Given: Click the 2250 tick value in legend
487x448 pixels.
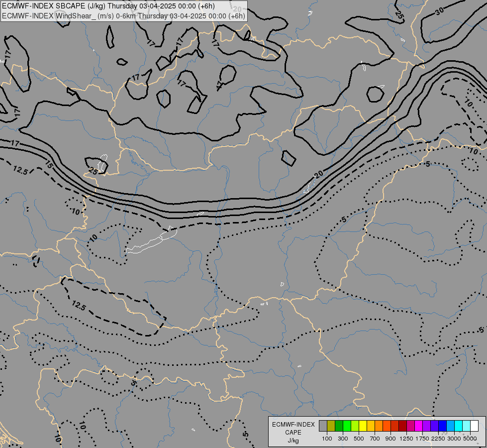Looking at the screenshot, I should [x=438, y=439].
